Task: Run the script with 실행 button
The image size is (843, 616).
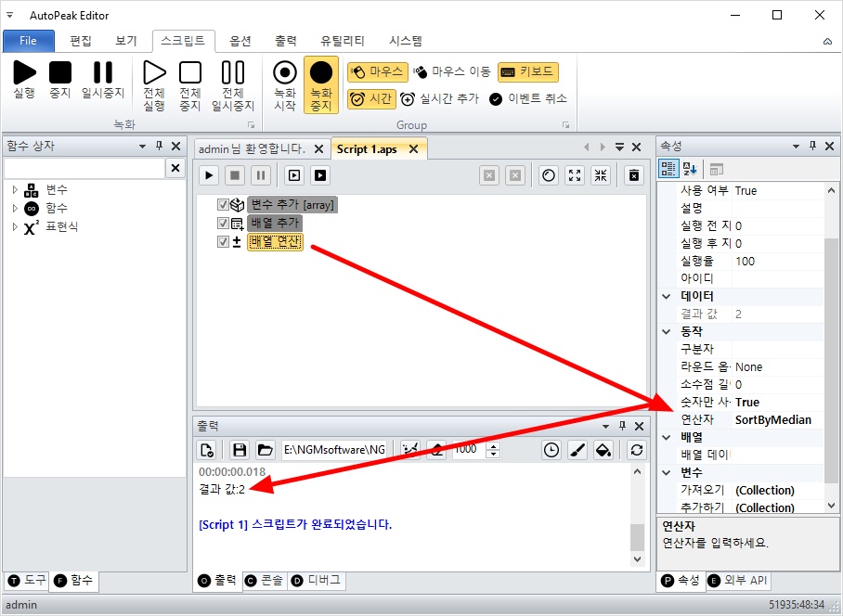Action: [24, 80]
